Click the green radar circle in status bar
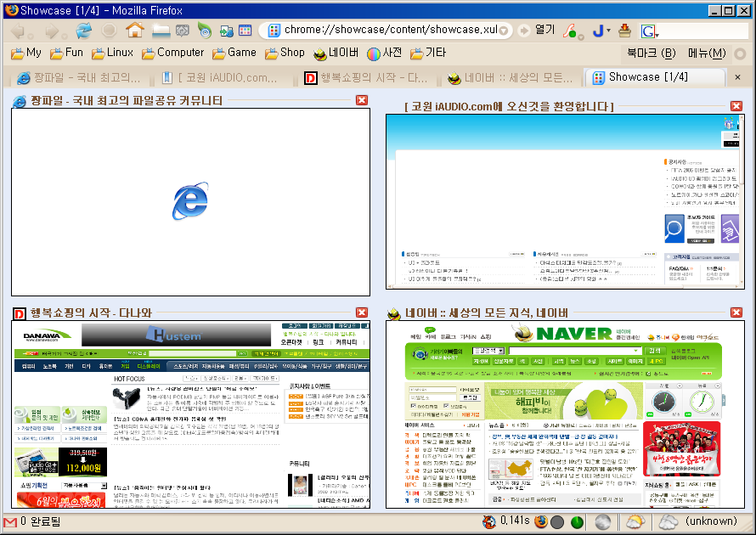 coord(577,522)
